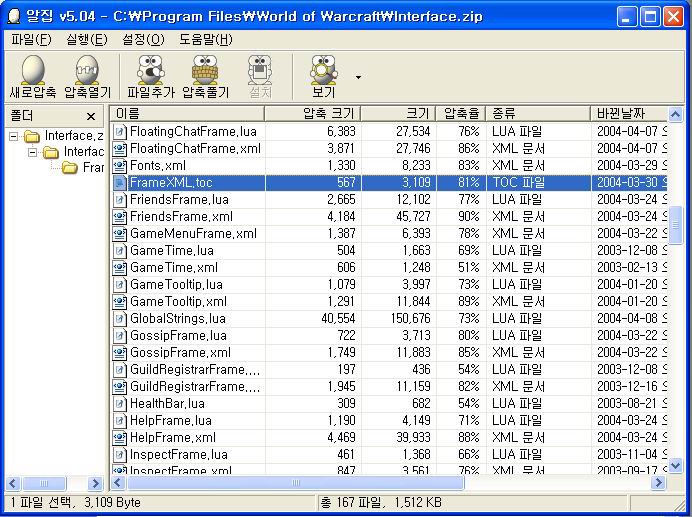Screen dimensions: 692x517
Task: Select the FriendsFrame.xml file row
Action: tap(181, 217)
